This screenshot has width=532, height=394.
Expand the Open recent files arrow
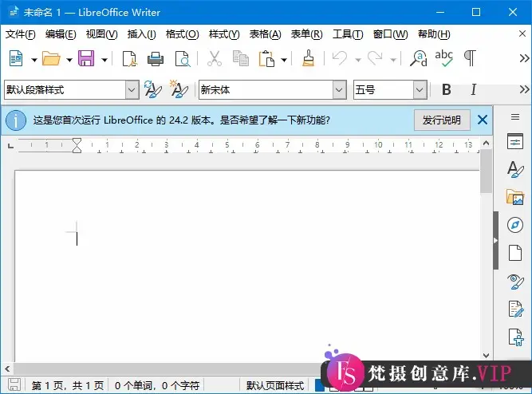[x=69, y=60]
